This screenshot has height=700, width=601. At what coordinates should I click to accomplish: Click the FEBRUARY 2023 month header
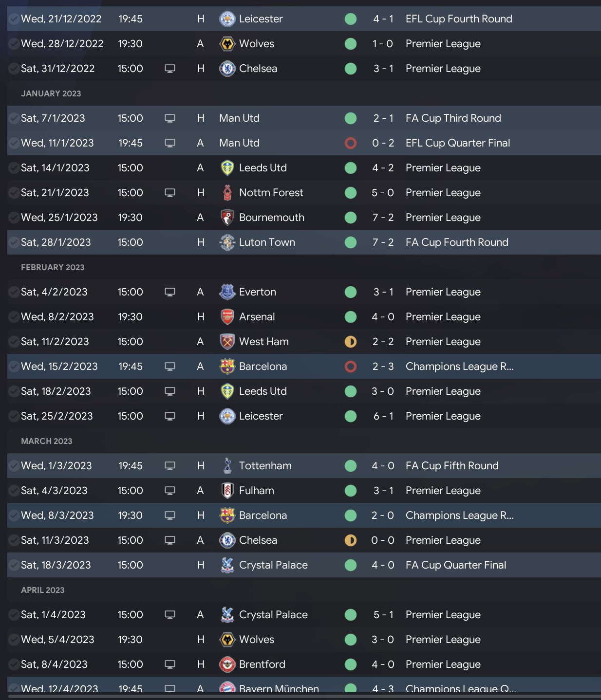pos(53,267)
